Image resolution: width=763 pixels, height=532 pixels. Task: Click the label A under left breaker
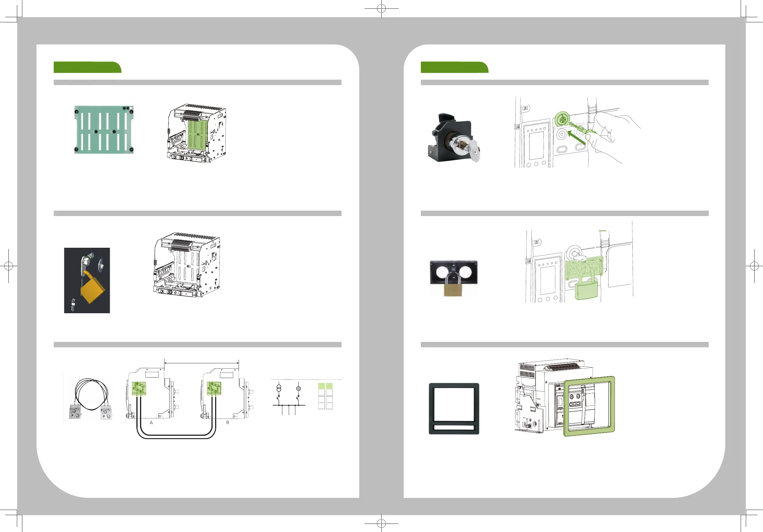[x=151, y=423]
